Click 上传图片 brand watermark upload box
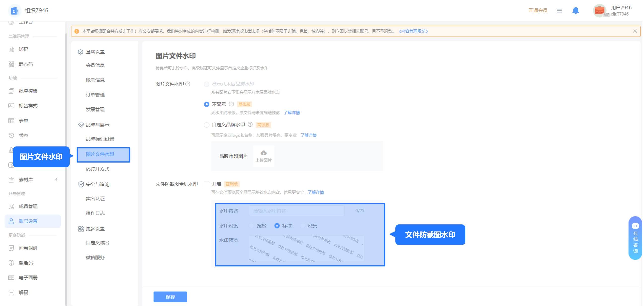This screenshot has height=306, width=644. tap(264, 156)
